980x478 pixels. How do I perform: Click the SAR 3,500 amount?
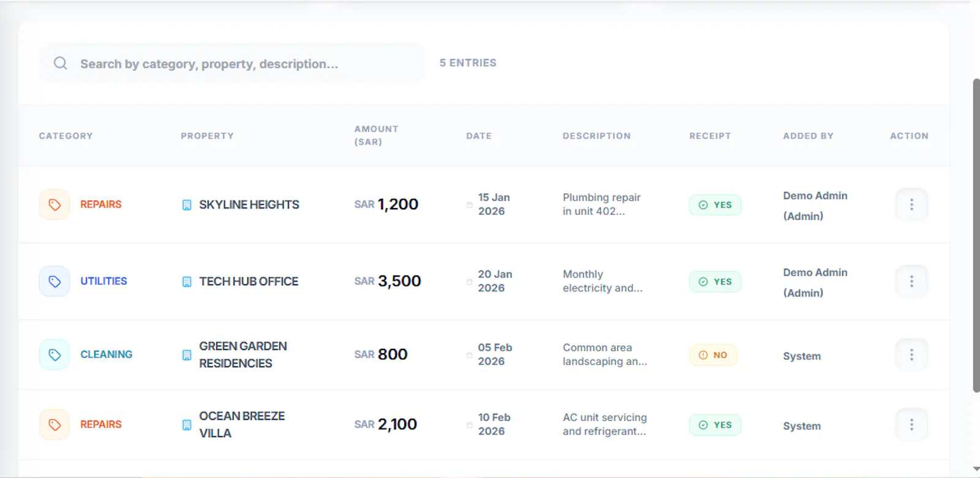tap(388, 282)
